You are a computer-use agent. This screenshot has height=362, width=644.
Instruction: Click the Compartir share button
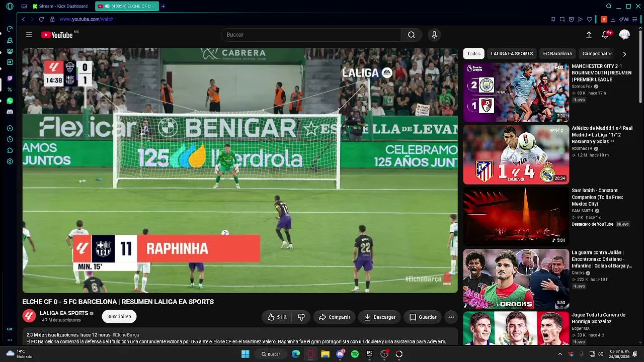pyautogui.click(x=334, y=317)
